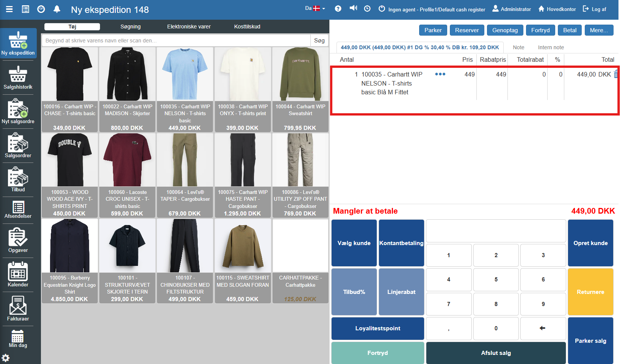This screenshot has height=364, width=620.
Task: Focus the product search input field
Action: coord(176,41)
